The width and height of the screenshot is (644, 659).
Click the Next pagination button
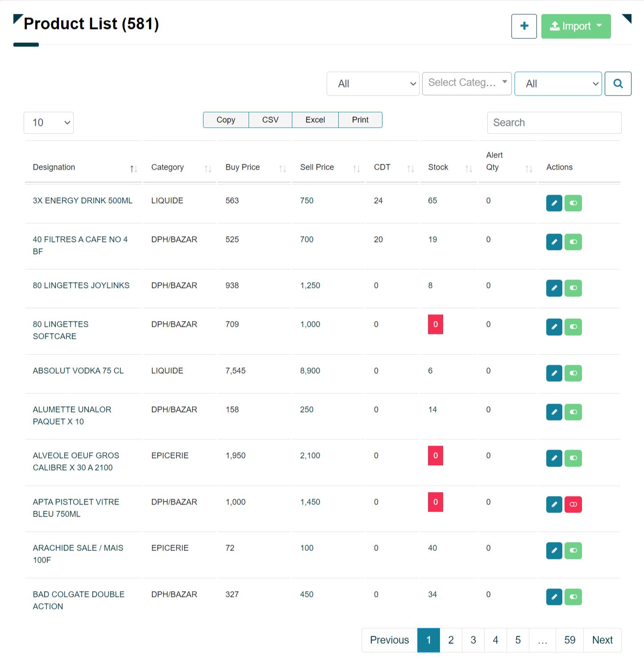pos(602,640)
